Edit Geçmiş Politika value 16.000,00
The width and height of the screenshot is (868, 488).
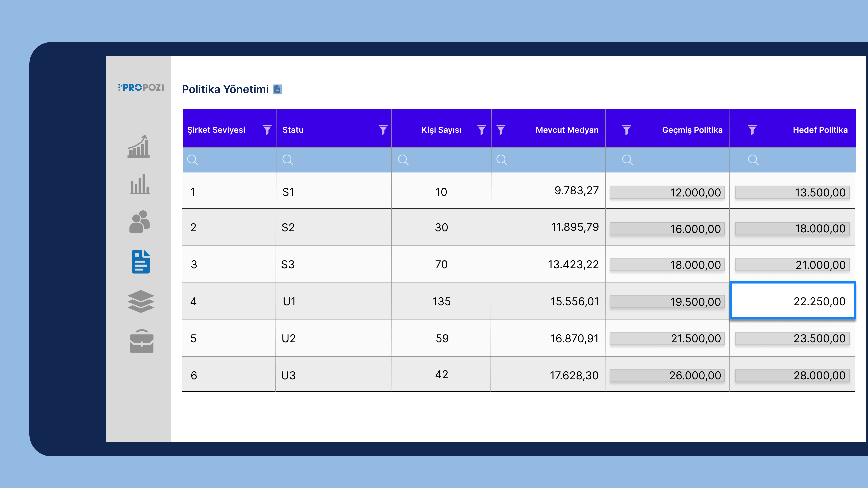tap(667, 229)
